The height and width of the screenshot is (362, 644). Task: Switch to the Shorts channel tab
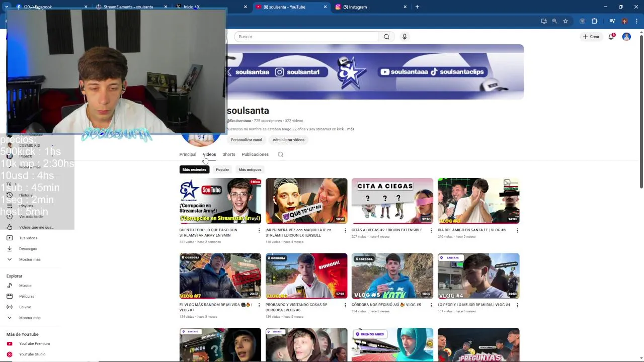point(229,154)
